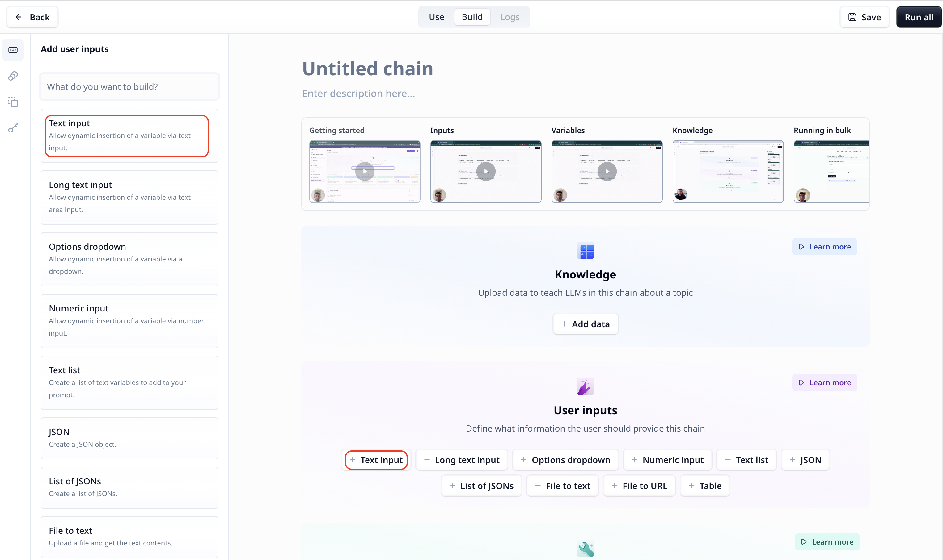Click the Untitled chain title field

(x=367, y=69)
